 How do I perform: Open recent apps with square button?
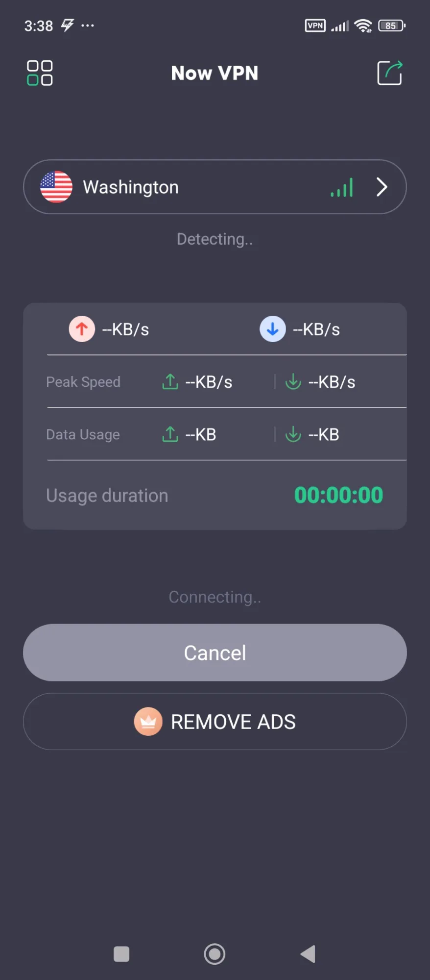[121, 954]
